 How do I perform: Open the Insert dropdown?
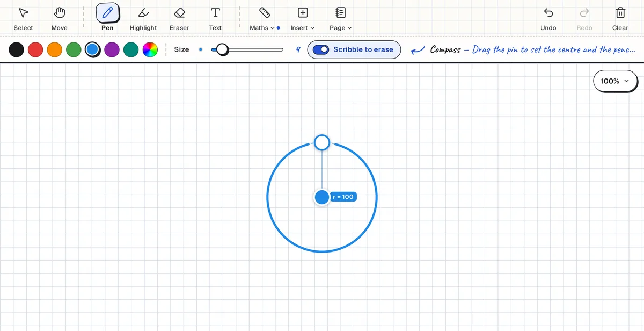(303, 19)
